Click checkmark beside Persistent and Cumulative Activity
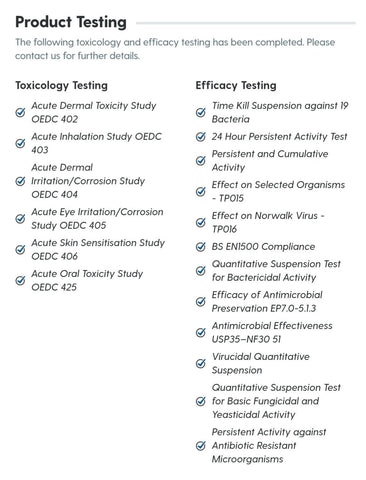This screenshot has height=480, width=366. (x=201, y=160)
